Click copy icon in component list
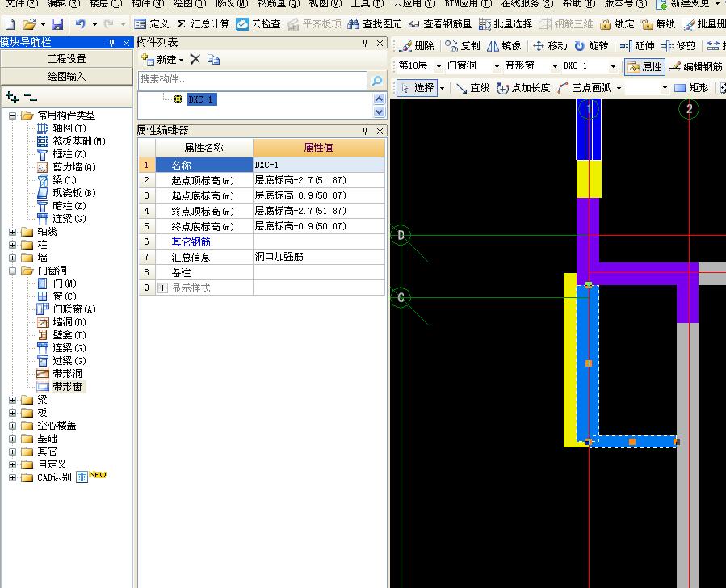Image resolution: width=726 pixels, height=588 pixels. tap(213, 59)
